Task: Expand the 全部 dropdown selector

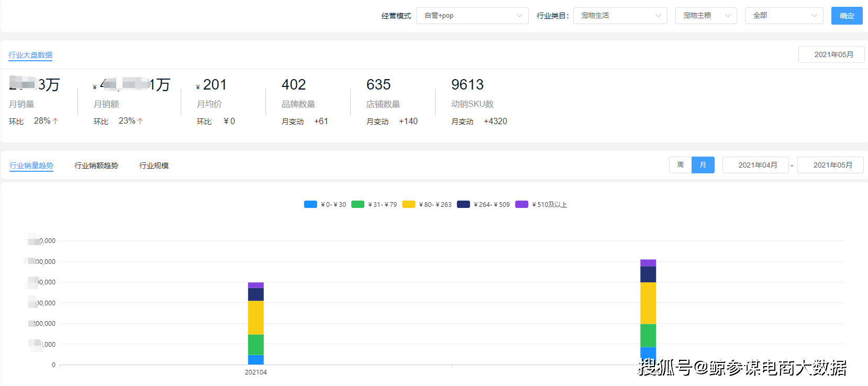Action: (784, 16)
